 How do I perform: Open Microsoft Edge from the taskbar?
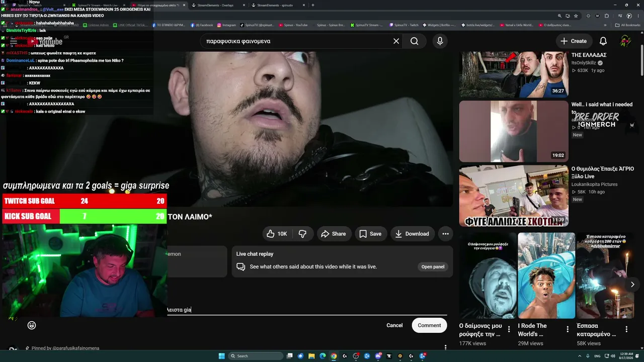point(323,356)
